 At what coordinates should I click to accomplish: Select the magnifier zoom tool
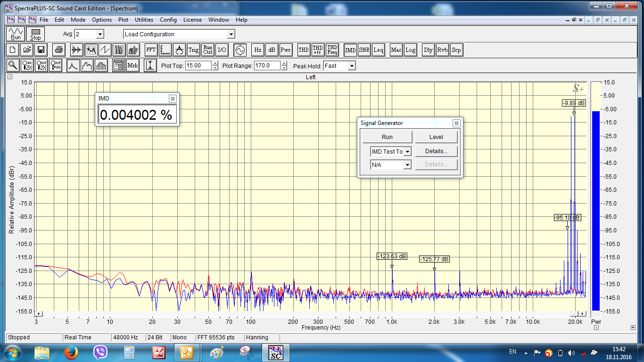click(x=13, y=66)
